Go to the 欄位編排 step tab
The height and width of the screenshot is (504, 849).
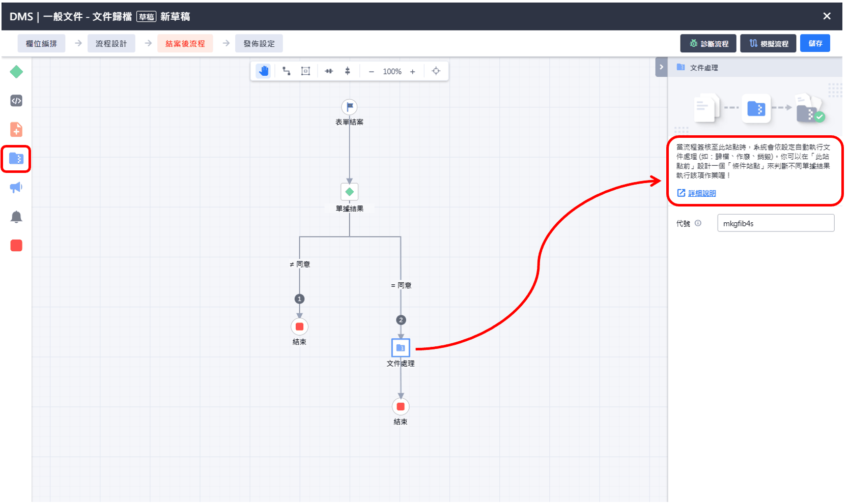41,44
